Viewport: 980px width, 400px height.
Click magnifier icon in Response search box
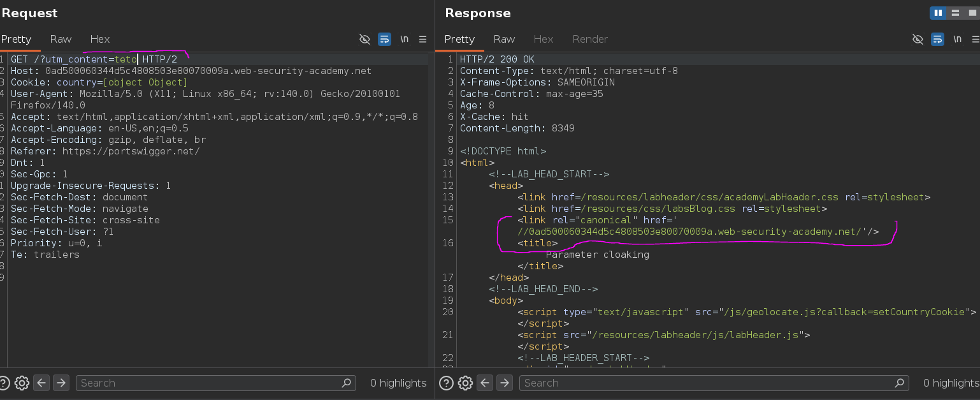click(900, 383)
